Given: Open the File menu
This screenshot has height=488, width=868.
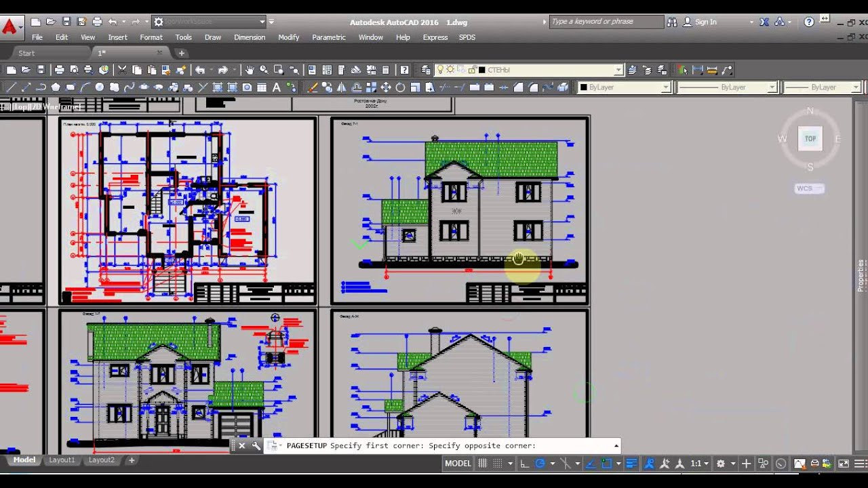Looking at the screenshot, I should (37, 37).
